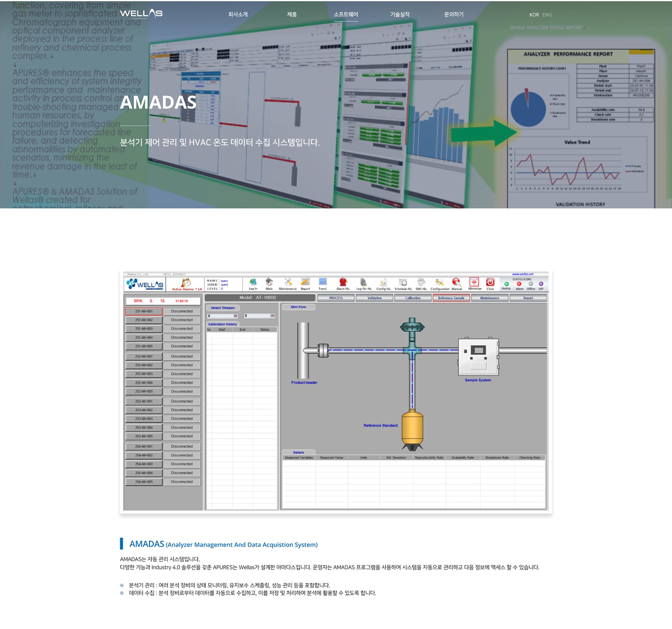Open the Manual icon
The height and width of the screenshot is (629, 672).
457,282
